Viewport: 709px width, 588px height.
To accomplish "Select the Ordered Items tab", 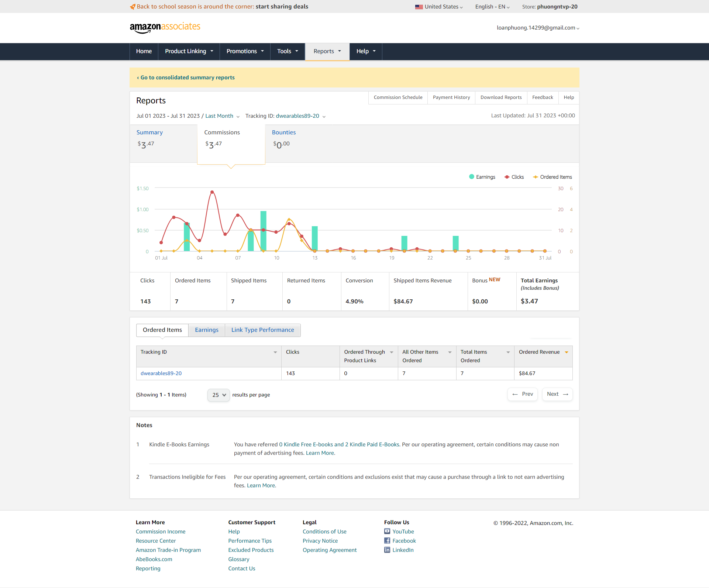I will [162, 330].
